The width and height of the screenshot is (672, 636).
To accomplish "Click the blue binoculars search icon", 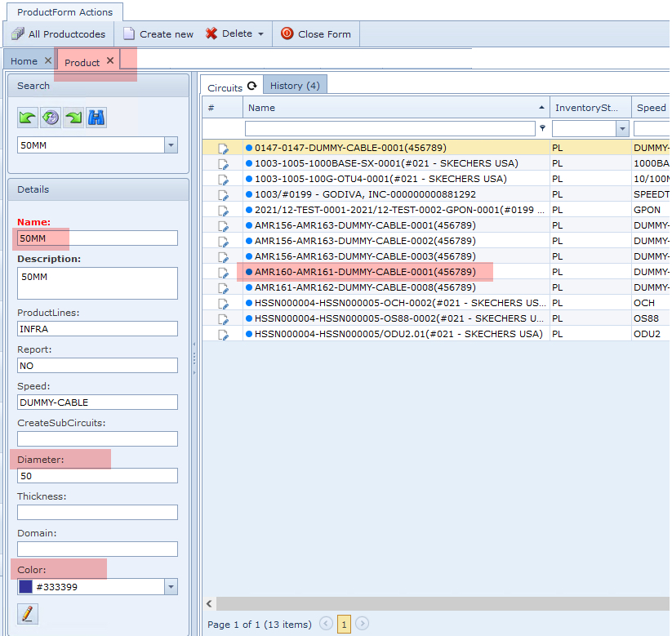I will pos(96,118).
